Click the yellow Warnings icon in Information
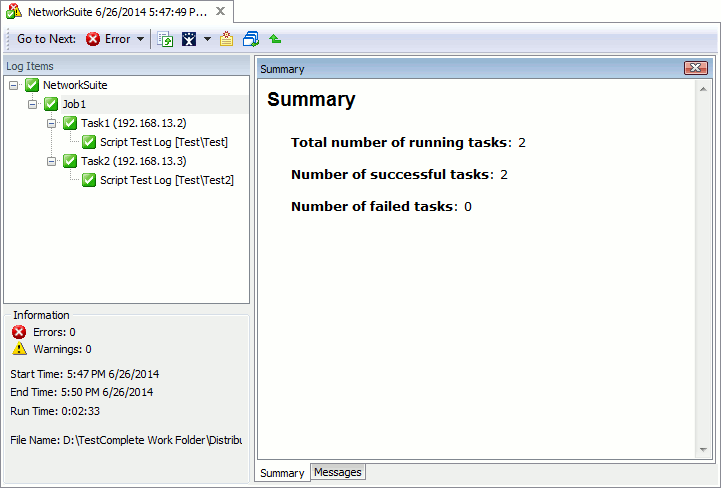 (x=19, y=349)
